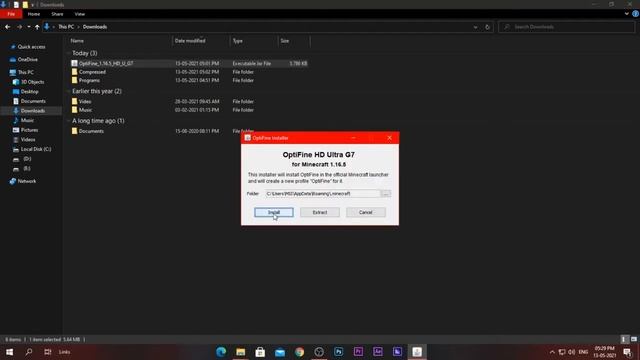Open volume control in system tray
Screen dimensions: 640x360
(x=571, y=352)
